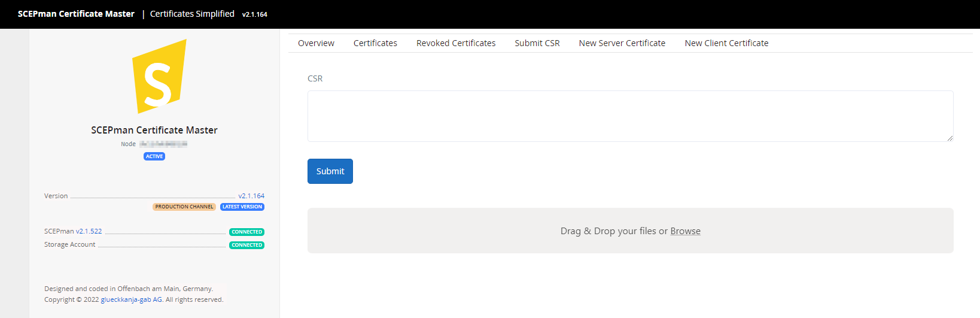Open the Overview tab
Screen dimensions: 980x318
point(316,43)
